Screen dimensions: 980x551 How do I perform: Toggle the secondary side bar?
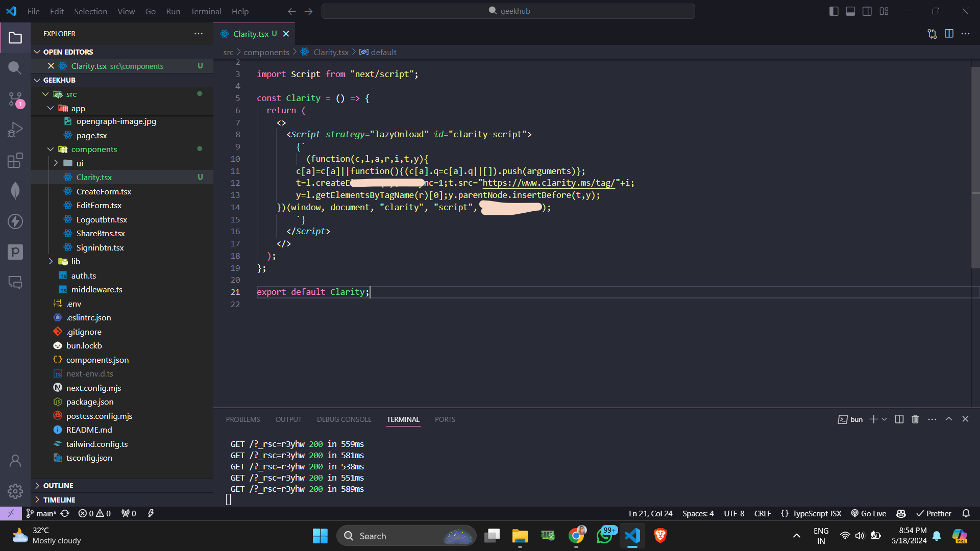[x=867, y=11]
